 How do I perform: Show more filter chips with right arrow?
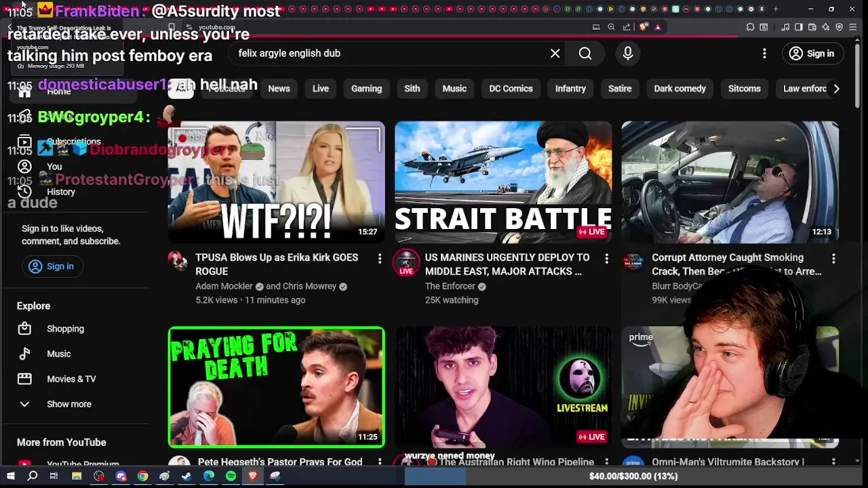point(836,89)
